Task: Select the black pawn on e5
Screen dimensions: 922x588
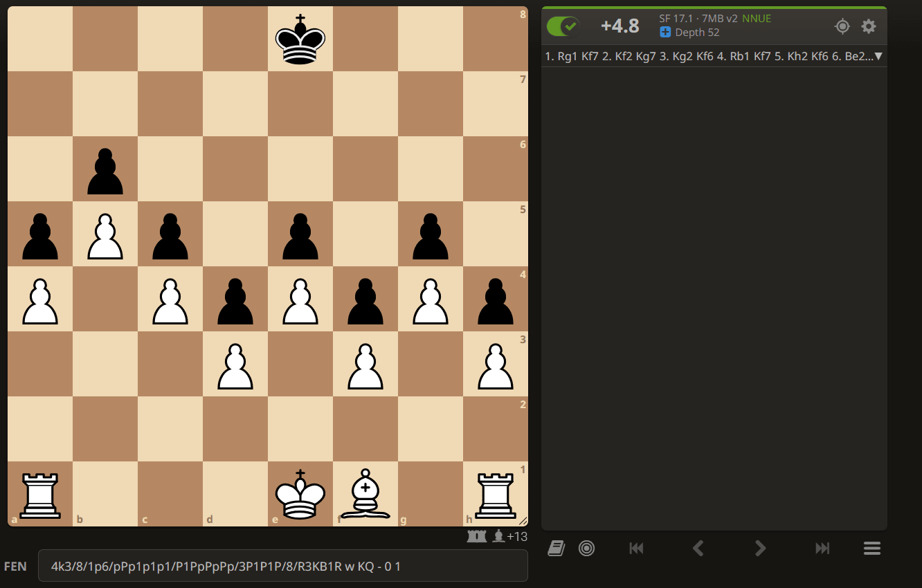Action: click(x=300, y=235)
